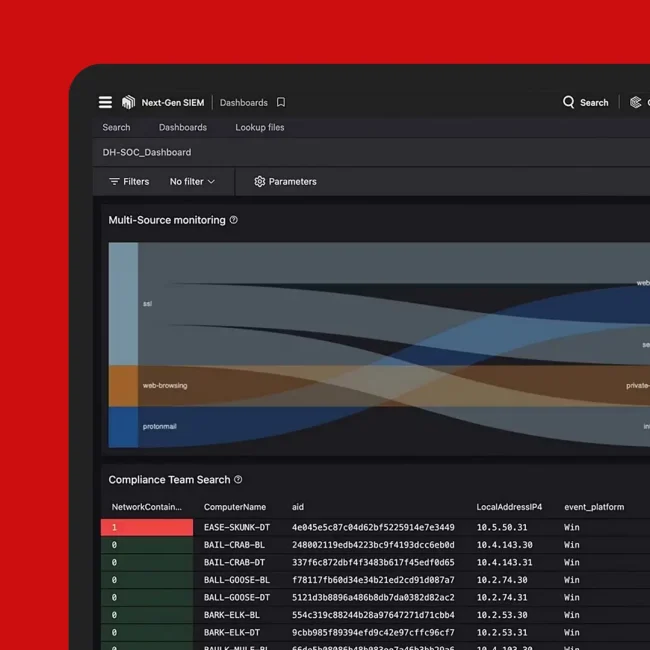Open the Dashboards tab
Image resolution: width=650 pixels, height=650 pixels.
coord(183,128)
